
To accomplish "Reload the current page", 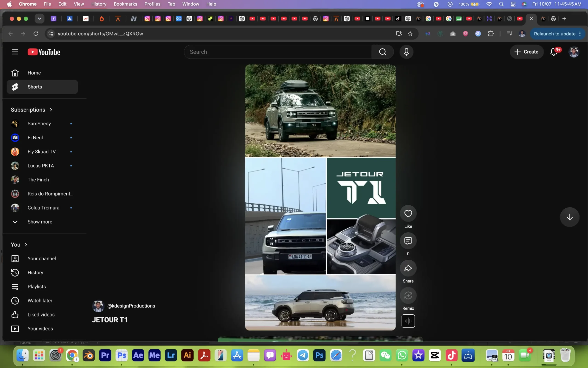I will [36, 34].
